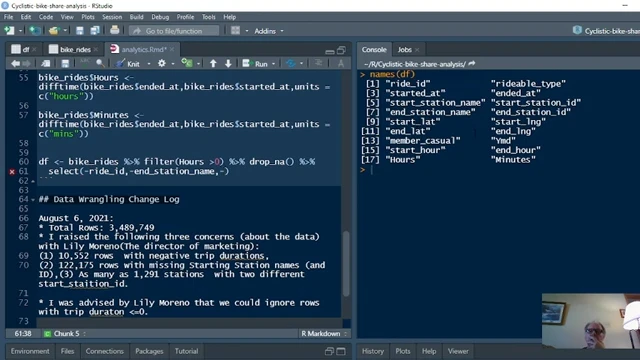Select the analytics.Rmd tab
This screenshot has width=640, height=360.
coord(139,49)
